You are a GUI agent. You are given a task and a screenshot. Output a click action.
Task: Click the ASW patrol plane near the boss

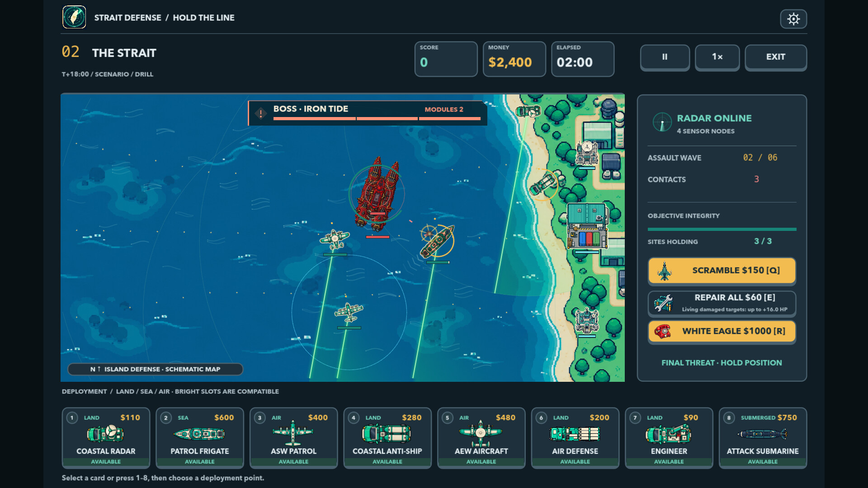click(x=335, y=239)
